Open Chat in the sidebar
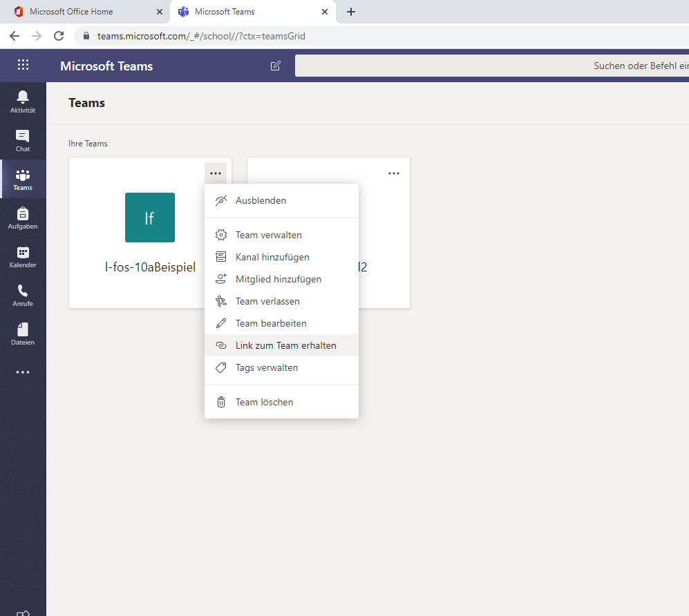The image size is (689, 616). [x=23, y=140]
